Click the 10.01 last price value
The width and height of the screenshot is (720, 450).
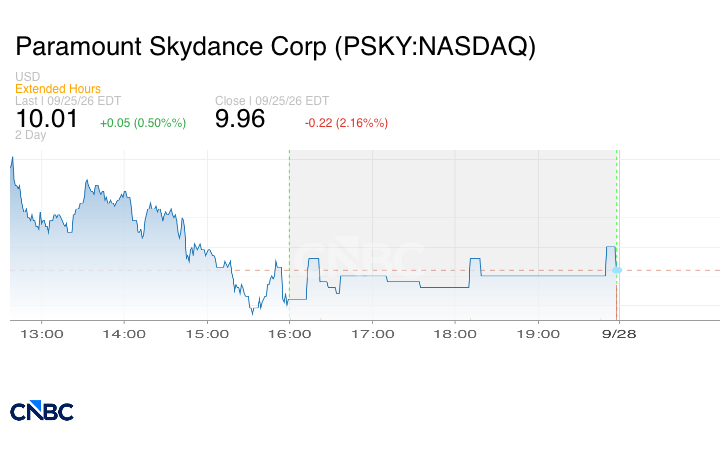click(x=47, y=118)
